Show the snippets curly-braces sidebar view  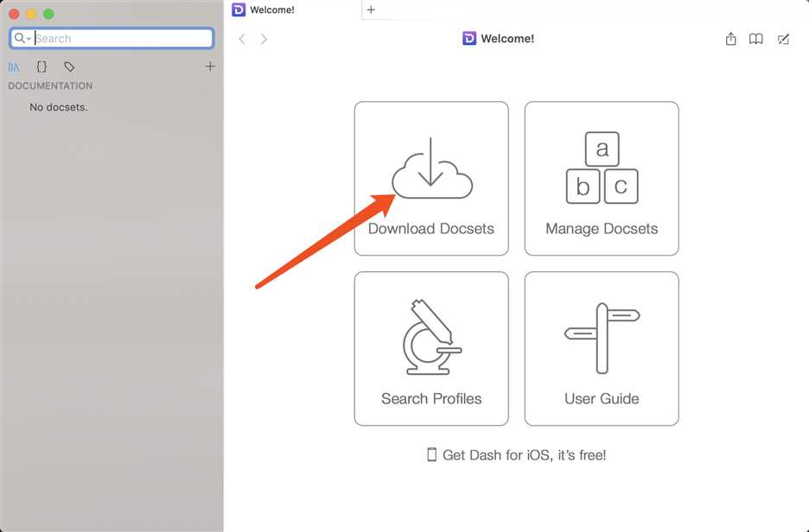(x=41, y=66)
